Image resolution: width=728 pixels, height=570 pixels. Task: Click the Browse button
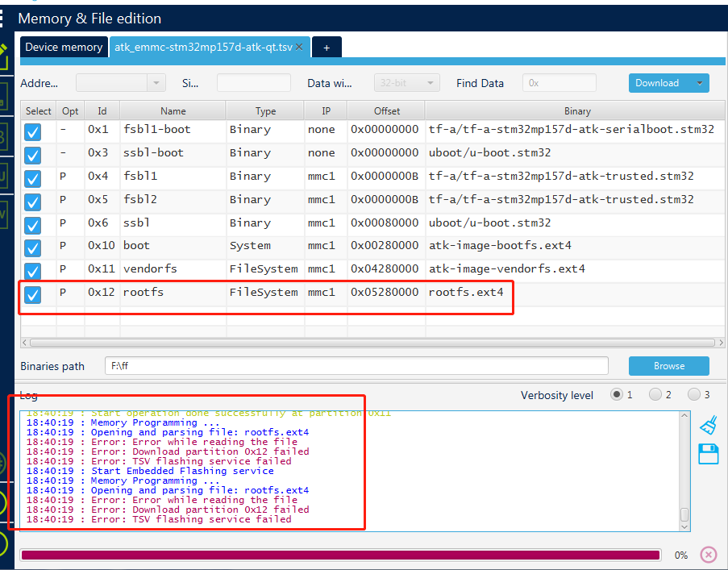tap(669, 366)
